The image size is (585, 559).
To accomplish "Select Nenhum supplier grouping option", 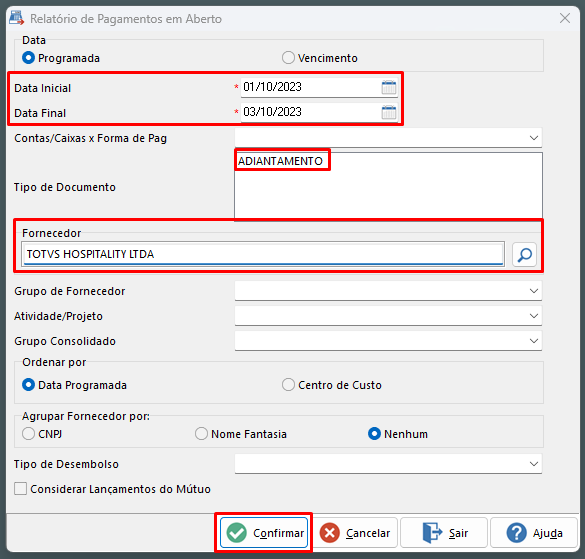I will pos(374,434).
